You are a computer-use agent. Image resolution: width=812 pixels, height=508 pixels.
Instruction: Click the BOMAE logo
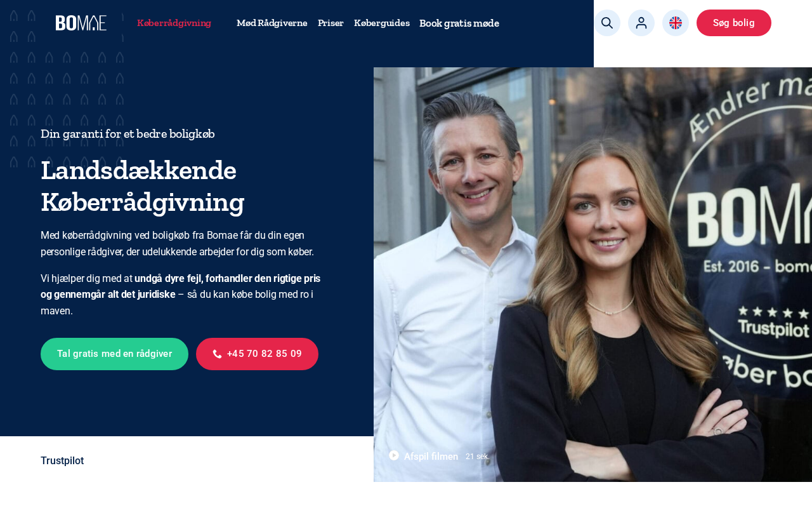[81, 23]
